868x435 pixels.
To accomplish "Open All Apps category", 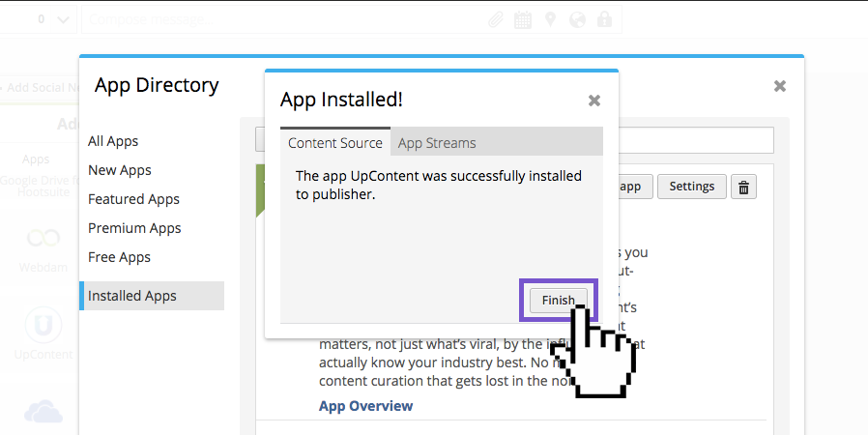I will 113,141.
